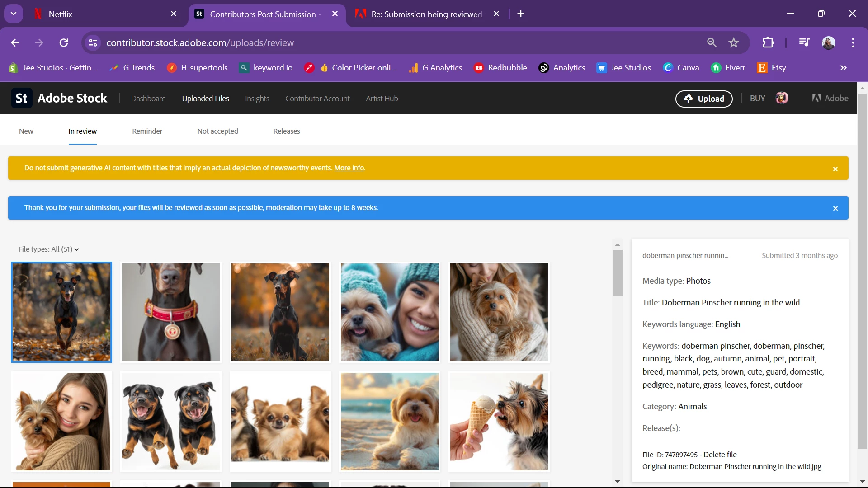Click the Delete file link
The height and width of the screenshot is (488, 868).
pos(720,455)
